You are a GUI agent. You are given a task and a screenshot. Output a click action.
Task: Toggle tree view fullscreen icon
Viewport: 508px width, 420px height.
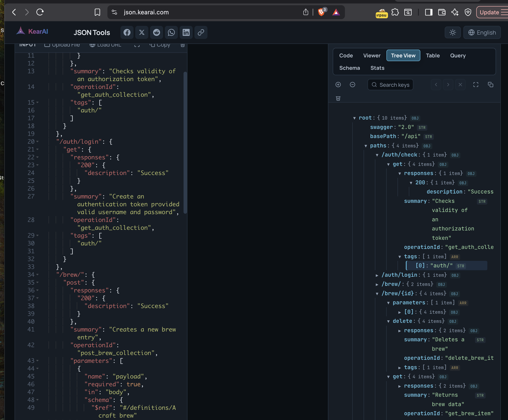pos(476,85)
